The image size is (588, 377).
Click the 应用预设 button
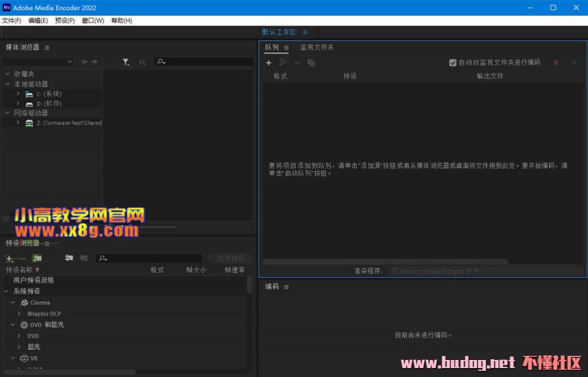(231, 258)
